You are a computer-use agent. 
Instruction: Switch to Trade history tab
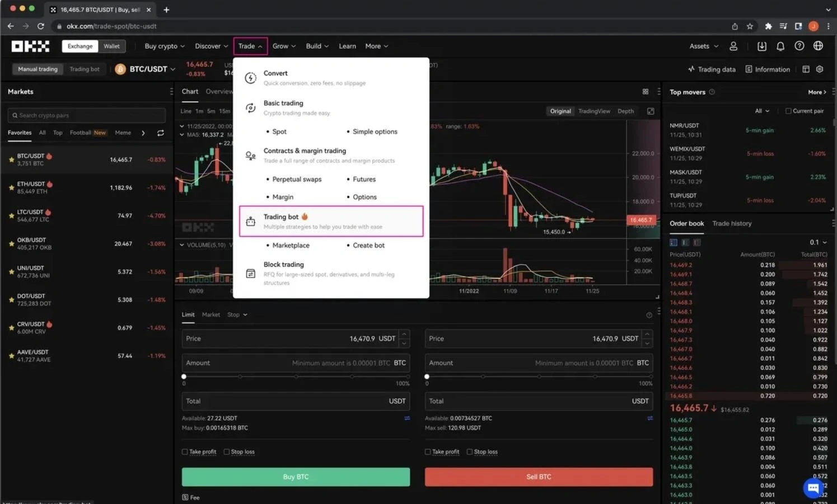pos(732,224)
